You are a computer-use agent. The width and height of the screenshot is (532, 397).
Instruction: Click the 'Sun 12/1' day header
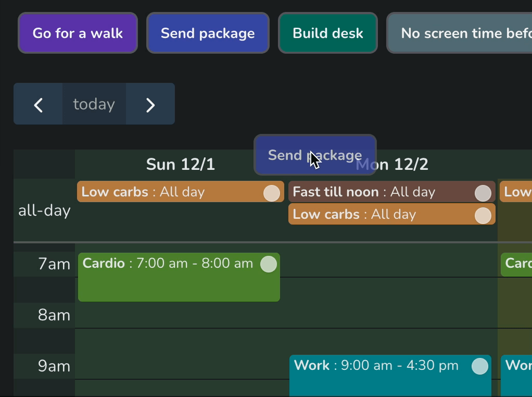point(181,164)
